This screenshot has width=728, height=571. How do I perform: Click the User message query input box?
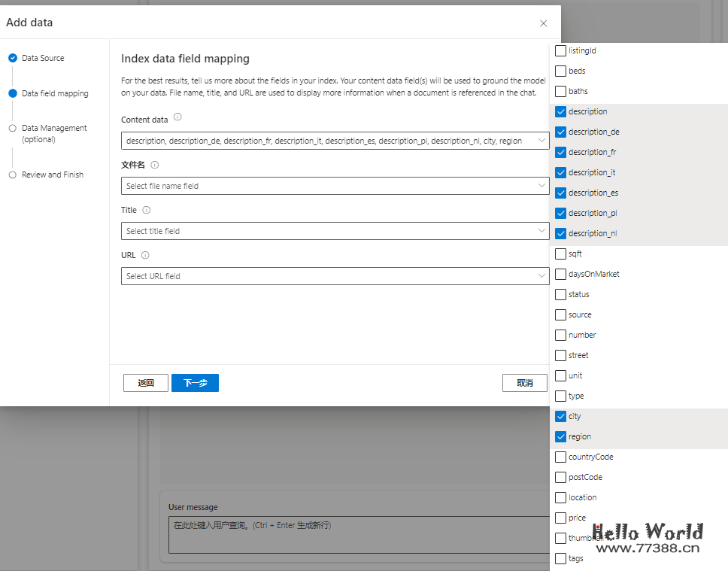coord(358,534)
